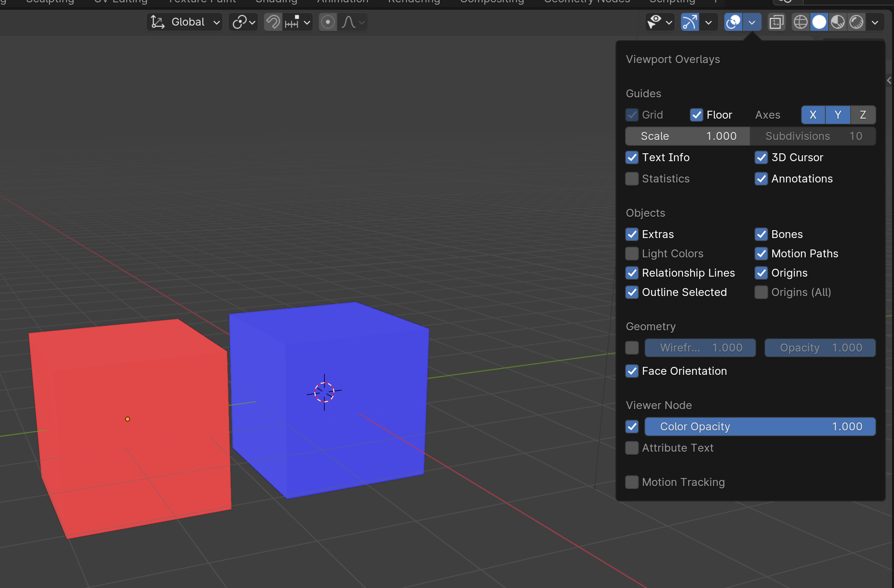Disable the Face Orientation checkbox

coord(632,371)
